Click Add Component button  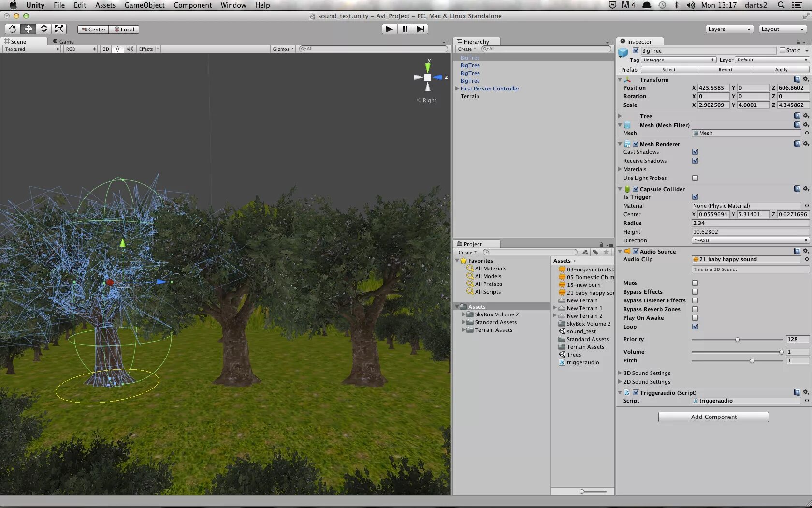(713, 417)
